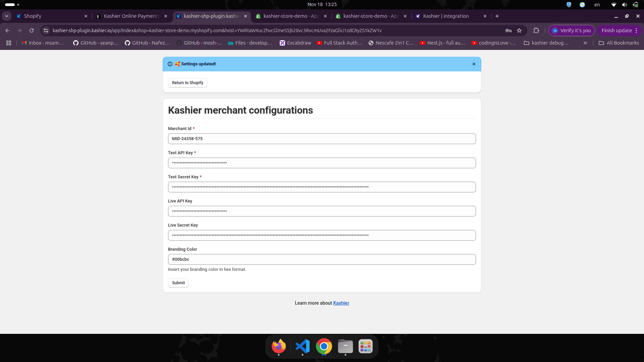644x362 pixels.
Task: Open Google Chrome from the dock
Action: pyautogui.click(x=324, y=346)
